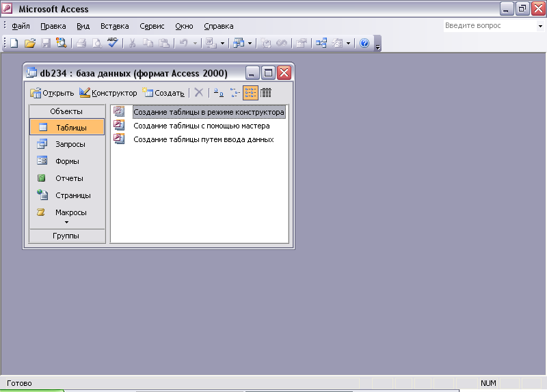Select the highlighted List view button
The width and height of the screenshot is (547, 392).
250,93
